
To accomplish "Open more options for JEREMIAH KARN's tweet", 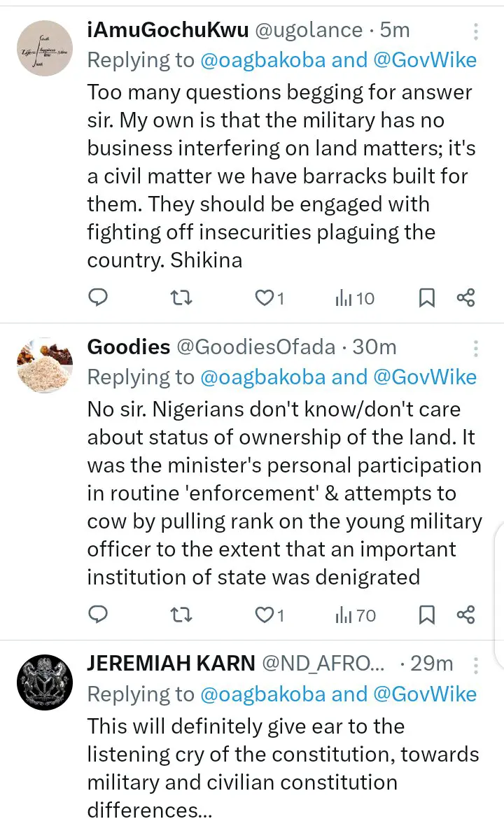I will pos(476,664).
